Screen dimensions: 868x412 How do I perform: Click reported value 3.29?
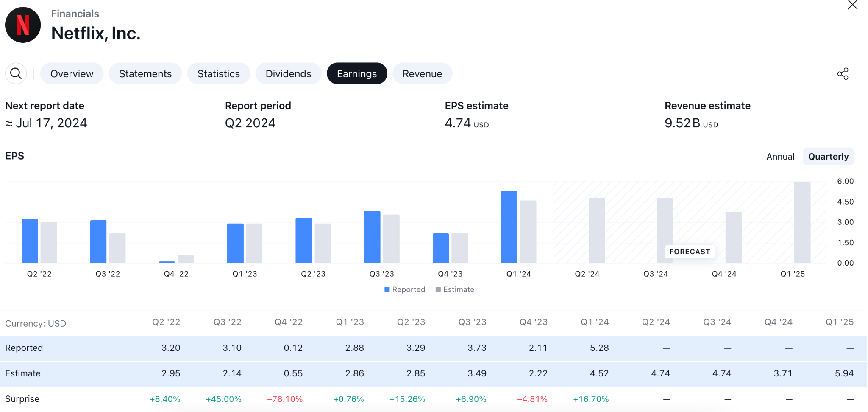click(416, 348)
